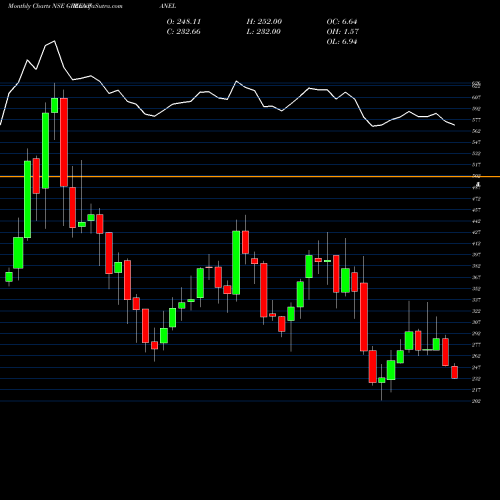Select the OL: 6.94 reading
The image size is (500, 500).
click(x=342, y=42)
